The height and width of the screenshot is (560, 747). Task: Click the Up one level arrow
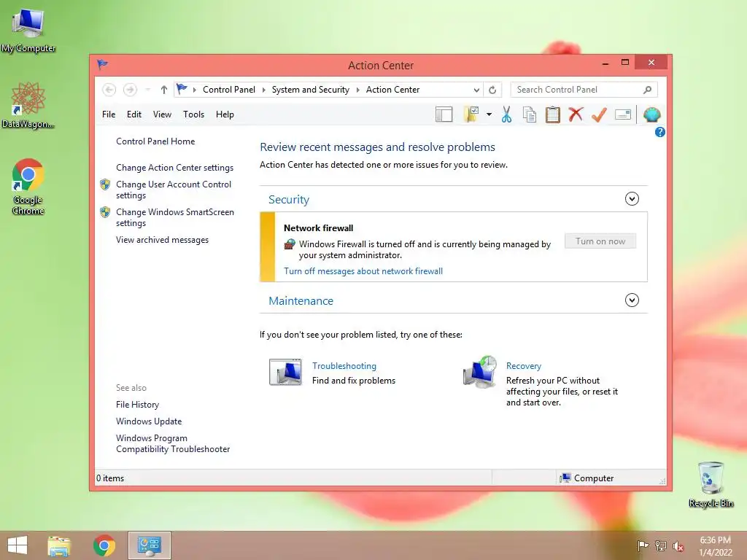coord(164,90)
